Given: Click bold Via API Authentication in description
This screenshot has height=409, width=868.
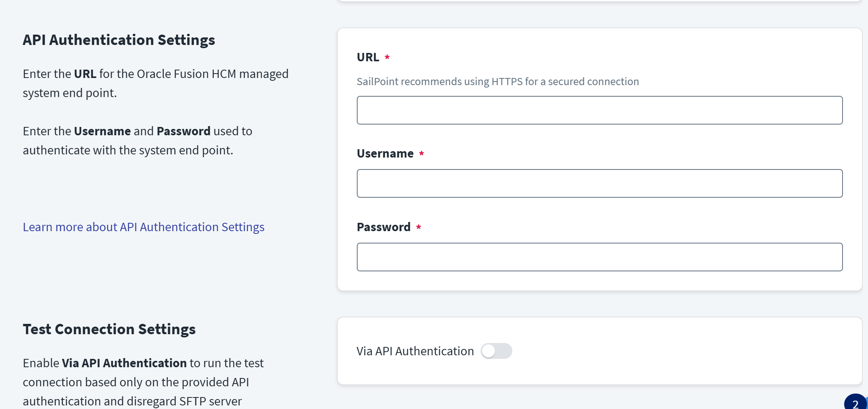Looking at the screenshot, I should tap(124, 363).
